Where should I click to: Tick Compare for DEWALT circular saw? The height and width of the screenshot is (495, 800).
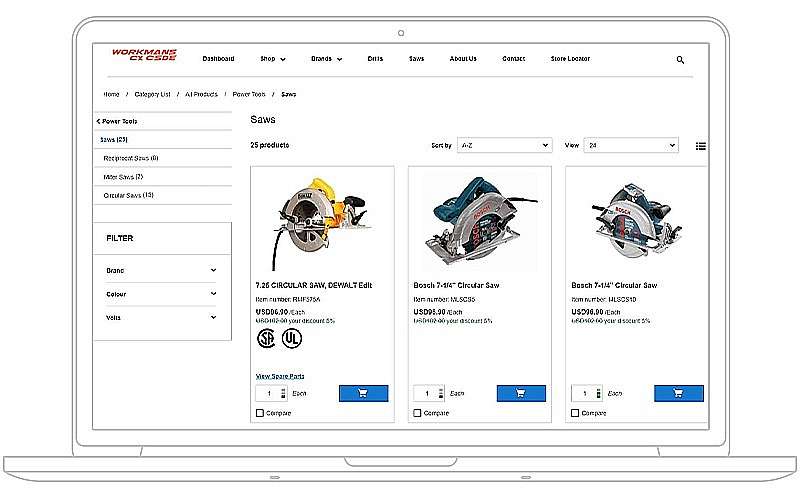tap(260, 413)
